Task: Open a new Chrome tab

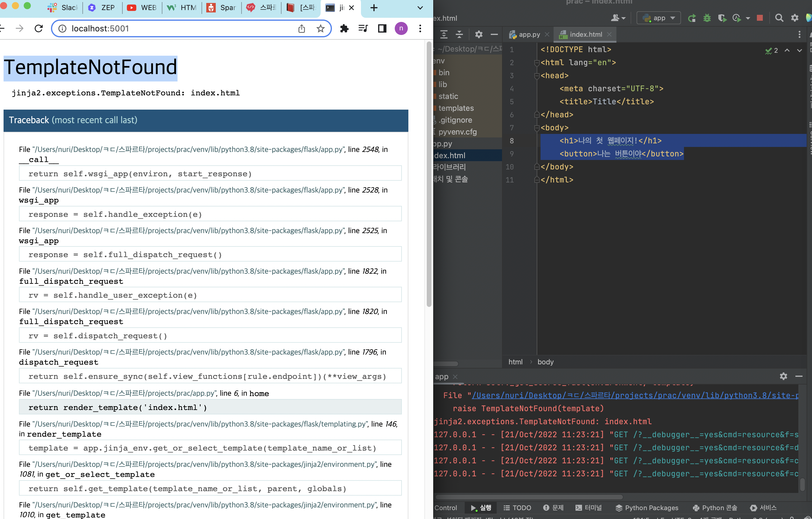Action: point(374,8)
